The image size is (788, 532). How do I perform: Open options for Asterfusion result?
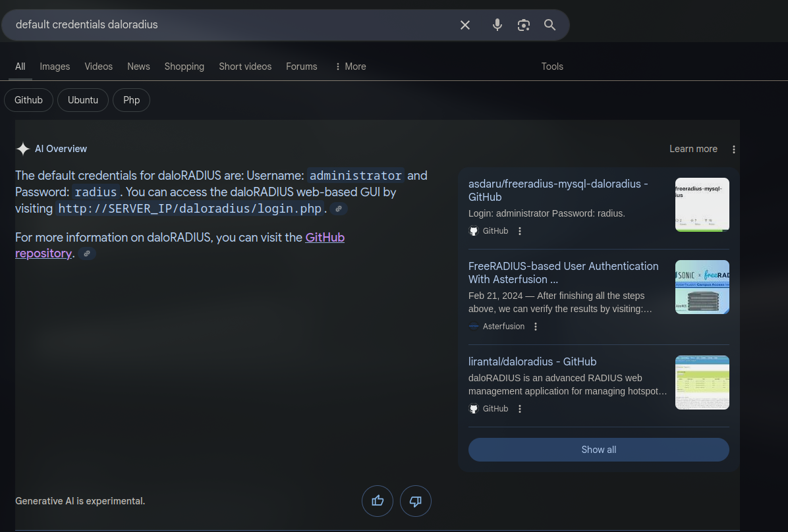pos(536,327)
